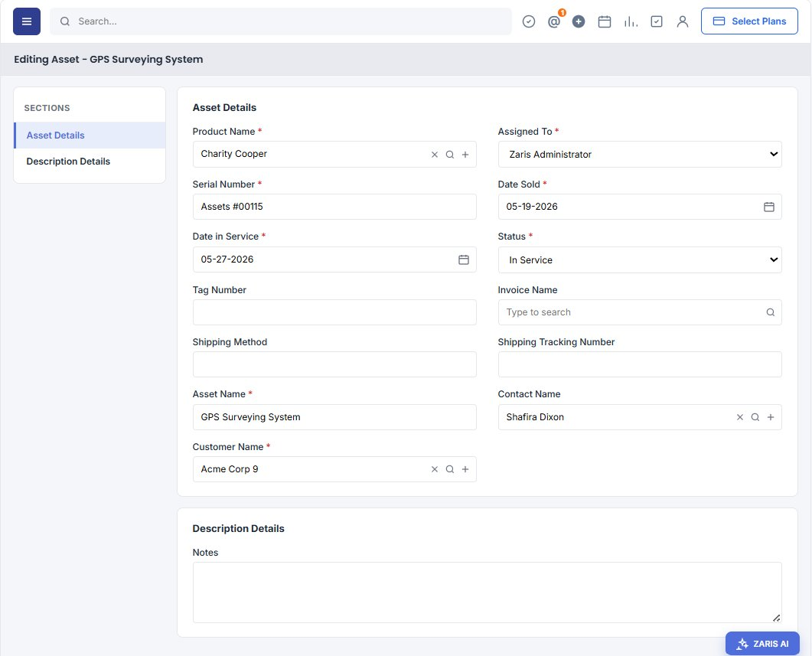Image resolution: width=812 pixels, height=656 pixels.
Task: Click the Serial Number field
Action: click(334, 207)
